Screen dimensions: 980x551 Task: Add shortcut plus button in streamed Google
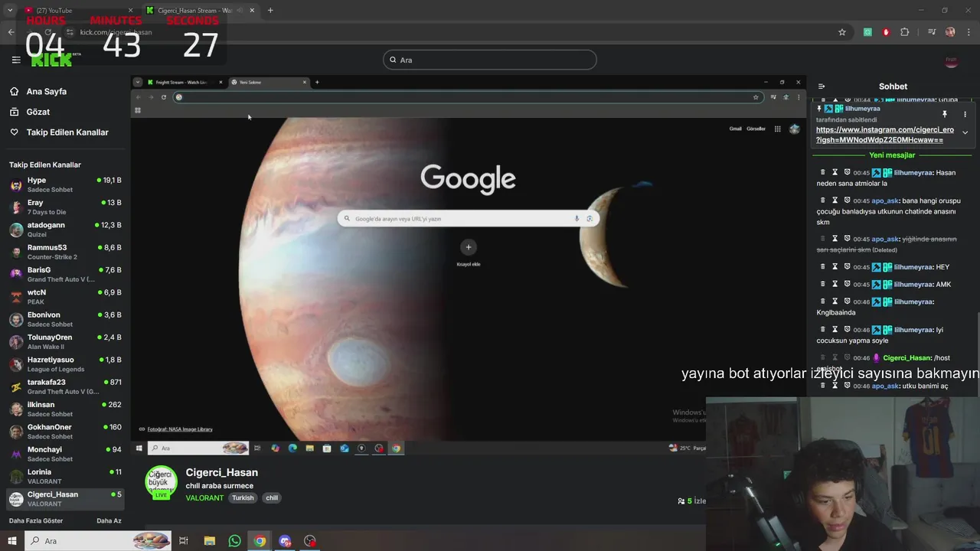(x=469, y=247)
